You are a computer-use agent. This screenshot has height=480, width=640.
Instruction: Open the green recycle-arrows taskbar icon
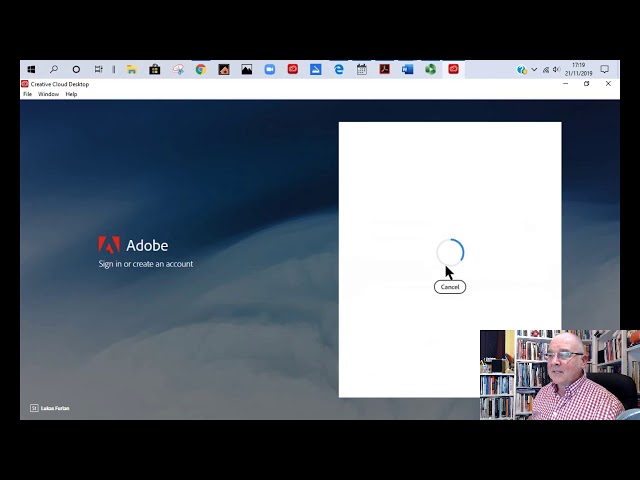pyautogui.click(x=430, y=69)
